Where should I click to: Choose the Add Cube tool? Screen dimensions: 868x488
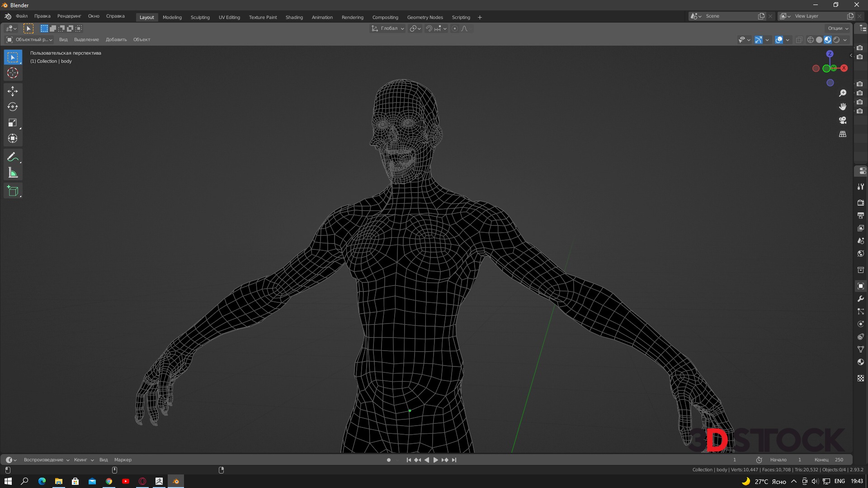tap(13, 191)
